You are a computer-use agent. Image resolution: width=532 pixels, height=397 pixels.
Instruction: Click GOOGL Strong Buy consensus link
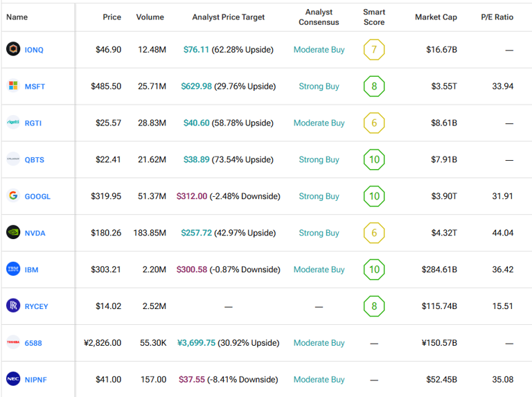(319, 196)
